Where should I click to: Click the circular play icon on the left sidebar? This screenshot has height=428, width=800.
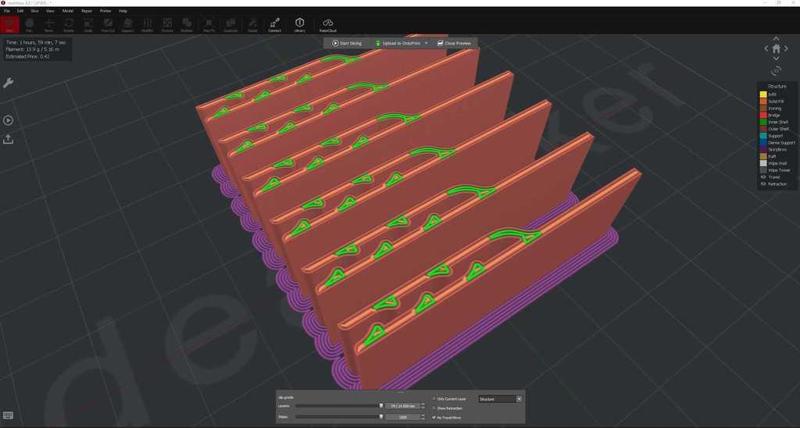[x=8, y=120]
